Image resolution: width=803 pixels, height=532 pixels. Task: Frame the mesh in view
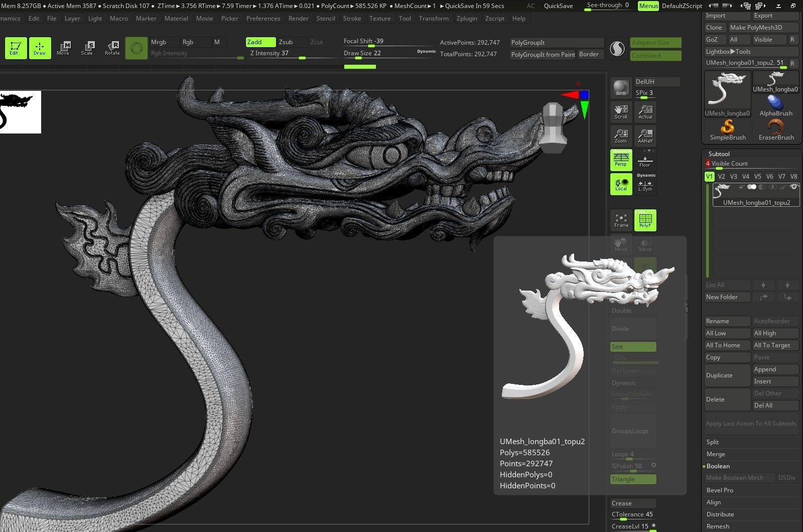[x=621, y=220]
